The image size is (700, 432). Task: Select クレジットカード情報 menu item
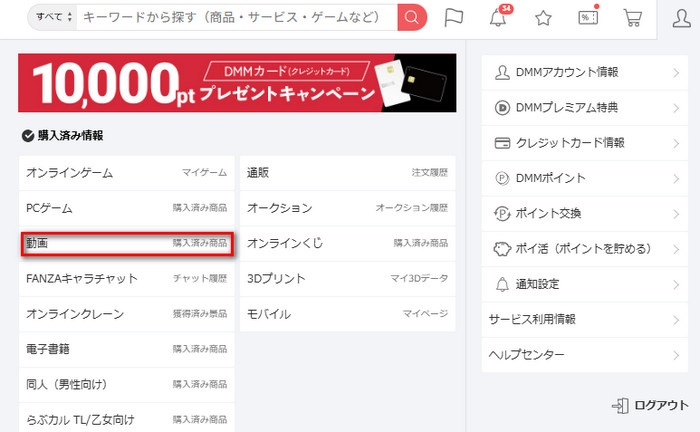[x=584, y=143]
